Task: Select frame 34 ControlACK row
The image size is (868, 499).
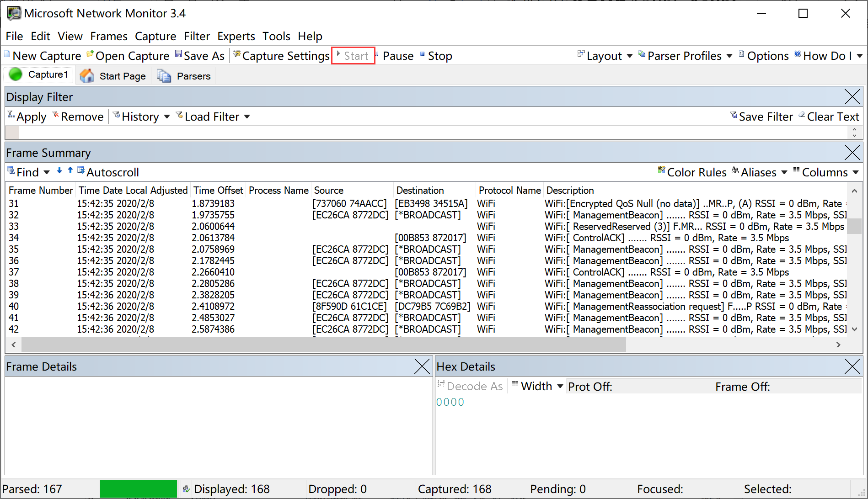Action: click(x=426, y=238)
